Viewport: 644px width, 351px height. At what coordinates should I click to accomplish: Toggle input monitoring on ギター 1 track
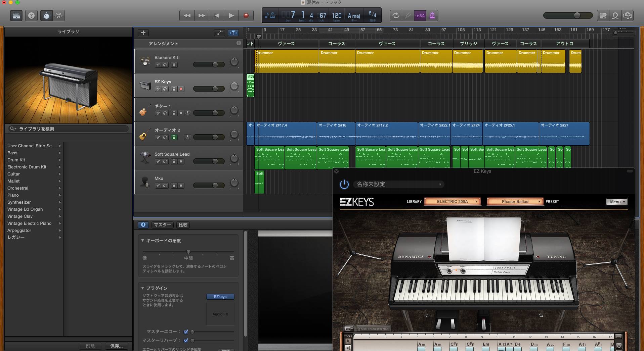coord(187,113)
